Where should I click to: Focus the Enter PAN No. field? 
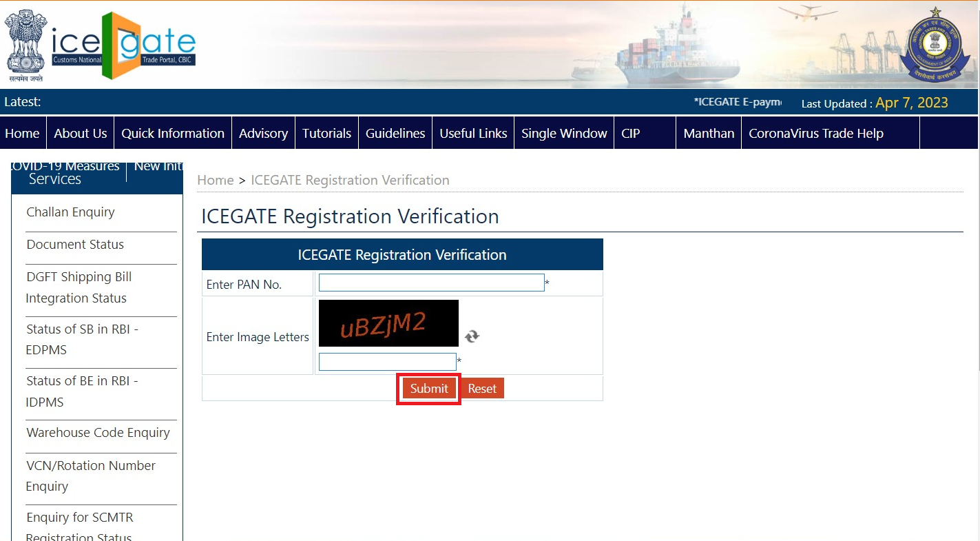[x=431, y=283]
